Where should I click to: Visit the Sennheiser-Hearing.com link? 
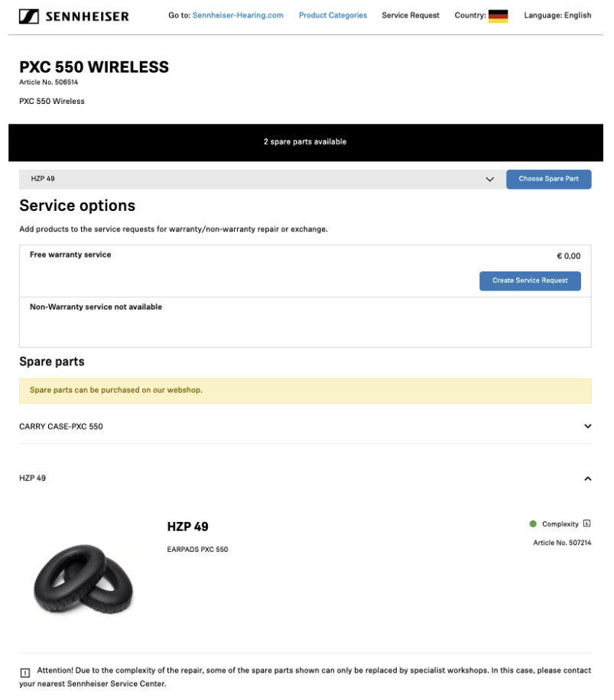(238, 15)
